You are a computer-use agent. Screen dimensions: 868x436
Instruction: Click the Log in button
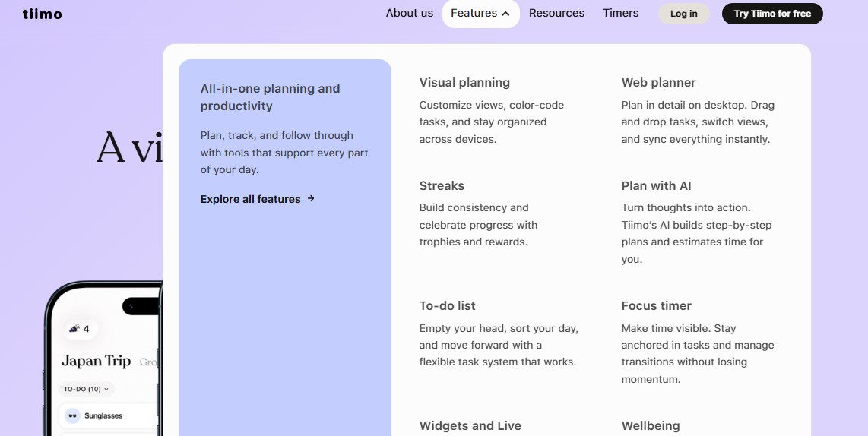(683, 14)
